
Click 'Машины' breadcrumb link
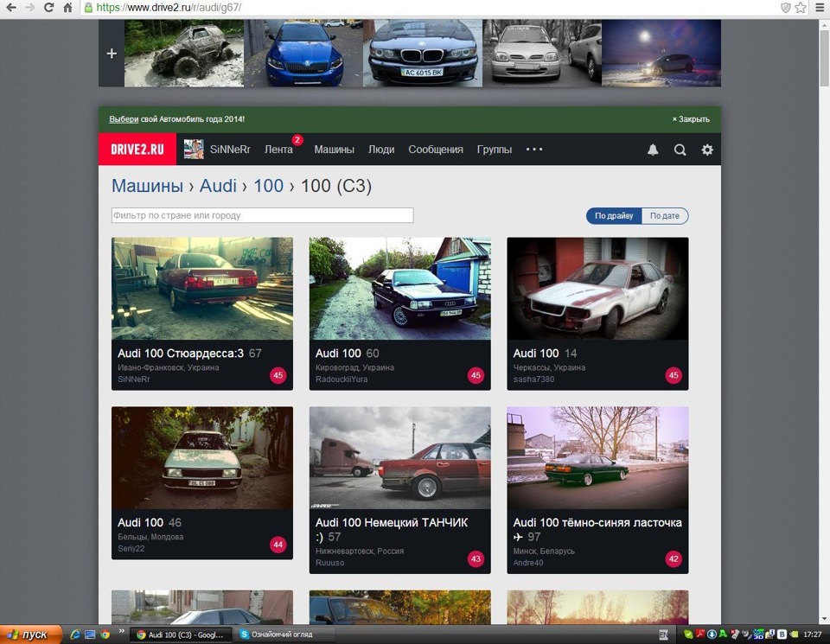[x=147, y=186]
